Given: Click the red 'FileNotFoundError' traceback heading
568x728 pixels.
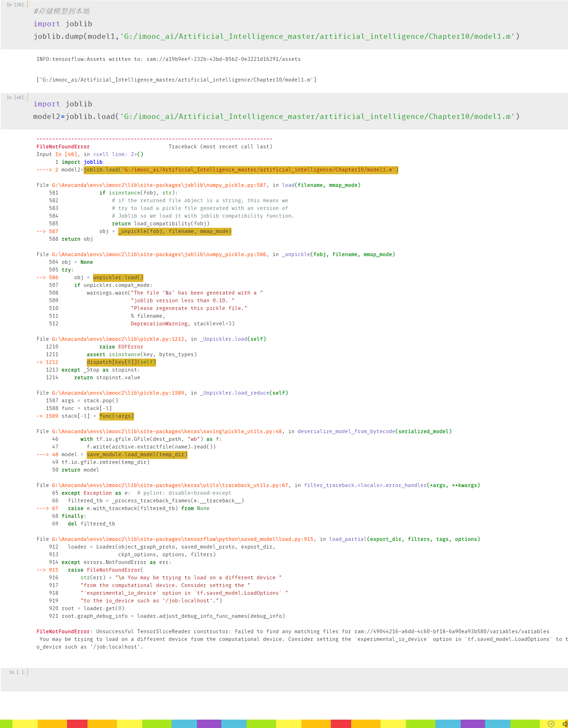Looking at the screenshot, I should point(63,147).
